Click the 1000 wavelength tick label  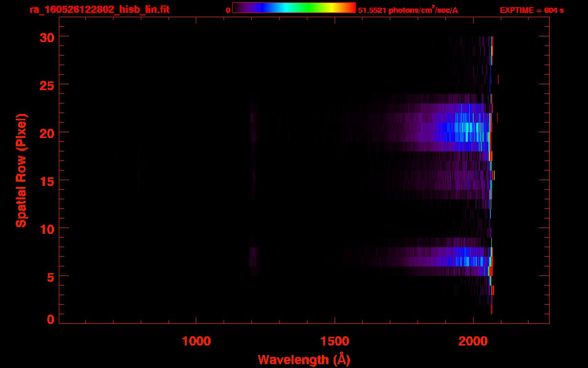pos(196,341)
